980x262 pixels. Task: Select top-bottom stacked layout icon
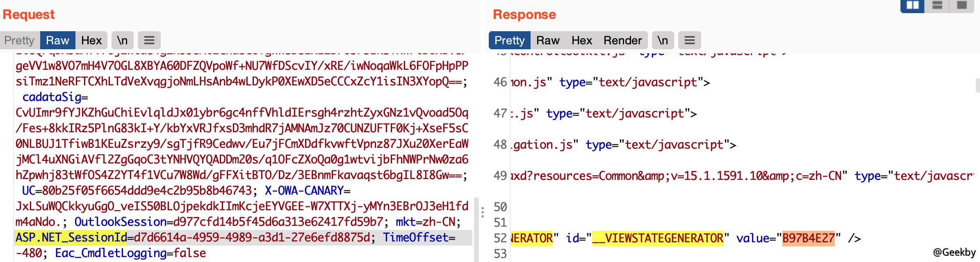tap(937, 5)
